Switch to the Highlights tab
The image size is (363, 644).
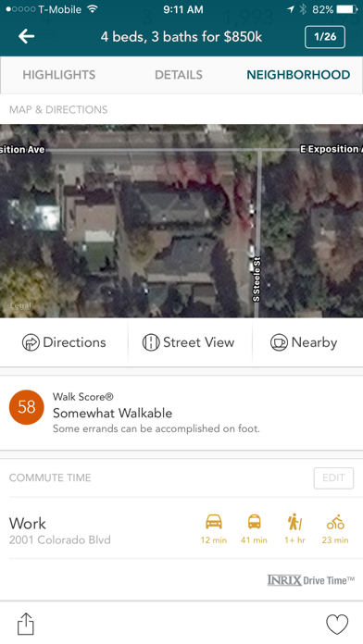[58, 75]
